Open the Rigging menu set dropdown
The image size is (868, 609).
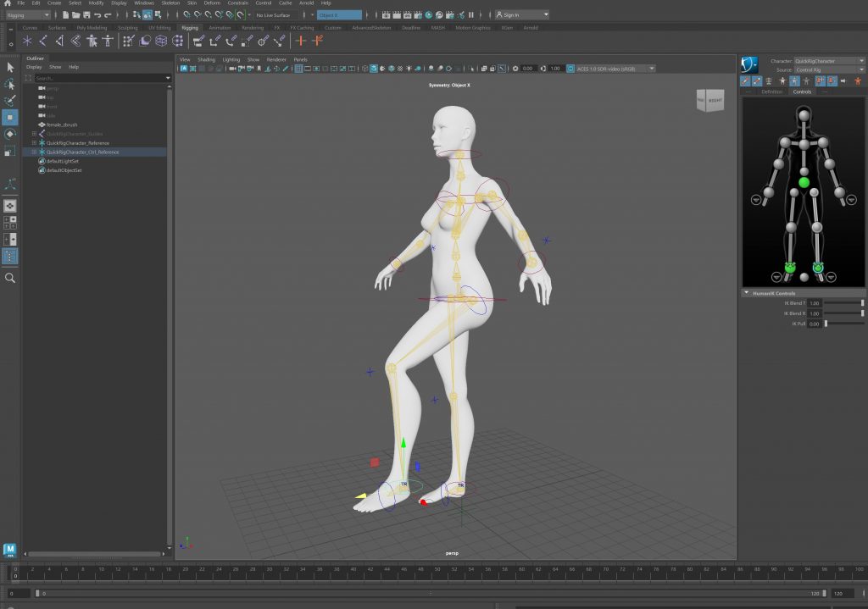[27, 14]
